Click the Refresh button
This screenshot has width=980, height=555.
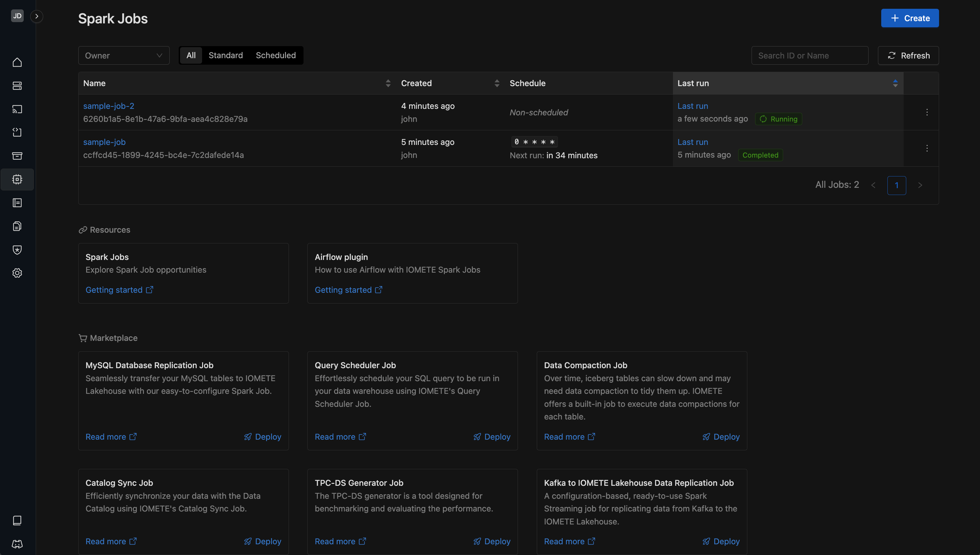tap(908, 56)
